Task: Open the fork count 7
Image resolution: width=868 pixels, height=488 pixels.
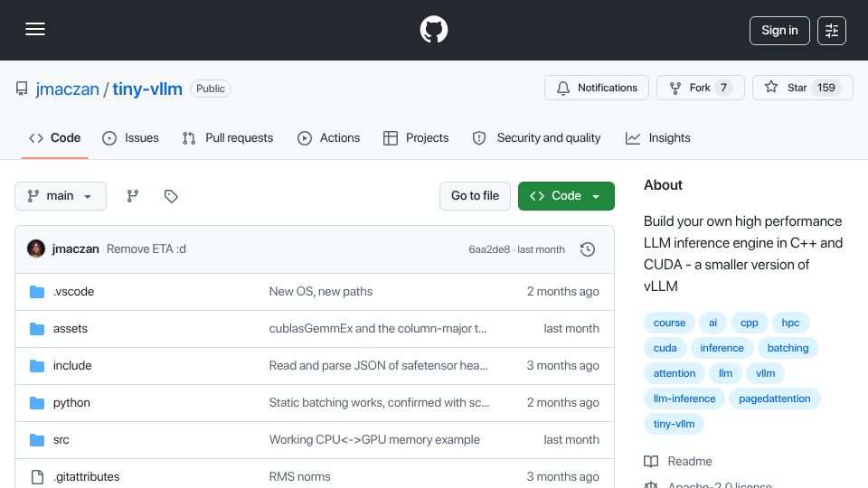Action: (x=723, y=88)
